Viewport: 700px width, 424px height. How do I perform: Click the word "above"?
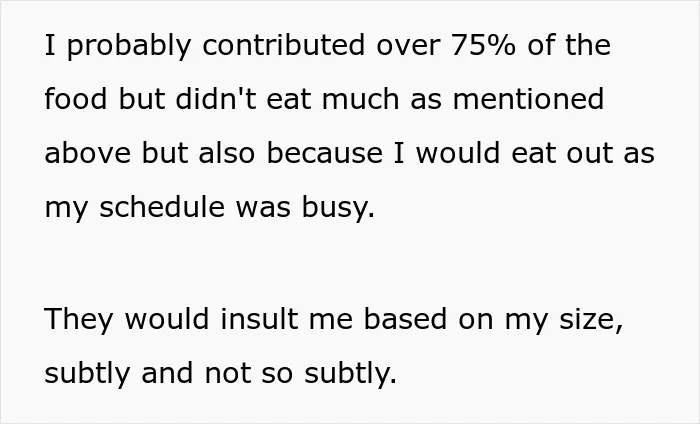(88, 153)
